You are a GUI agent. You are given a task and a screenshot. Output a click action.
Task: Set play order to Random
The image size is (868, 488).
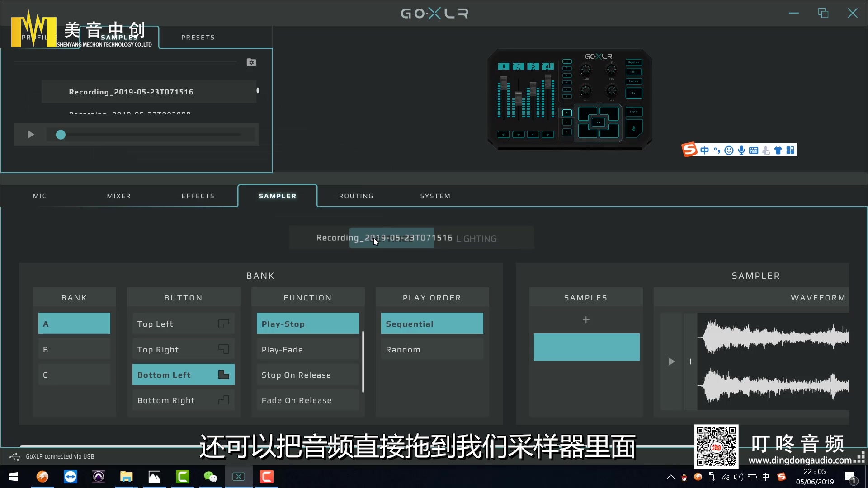[x=432, y=349]
